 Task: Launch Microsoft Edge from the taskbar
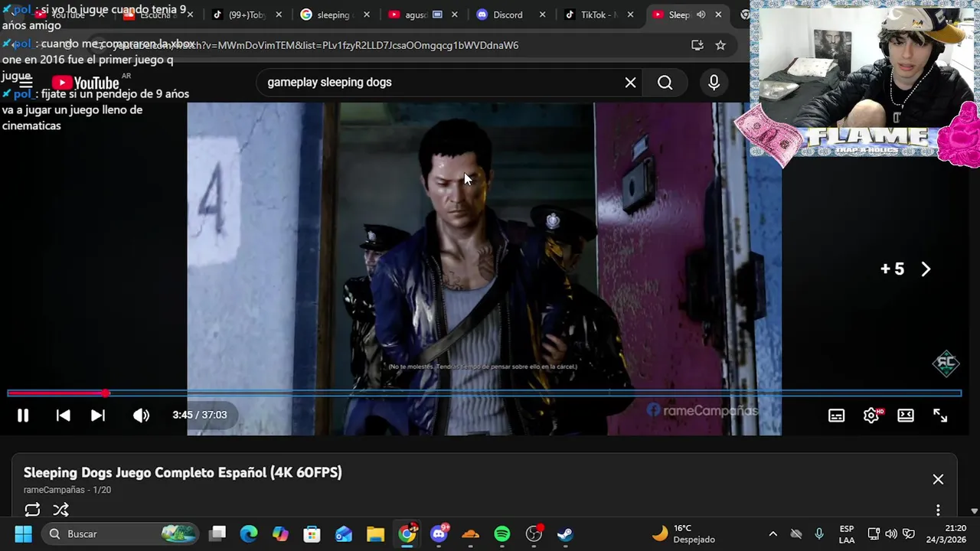coord(249,533)
